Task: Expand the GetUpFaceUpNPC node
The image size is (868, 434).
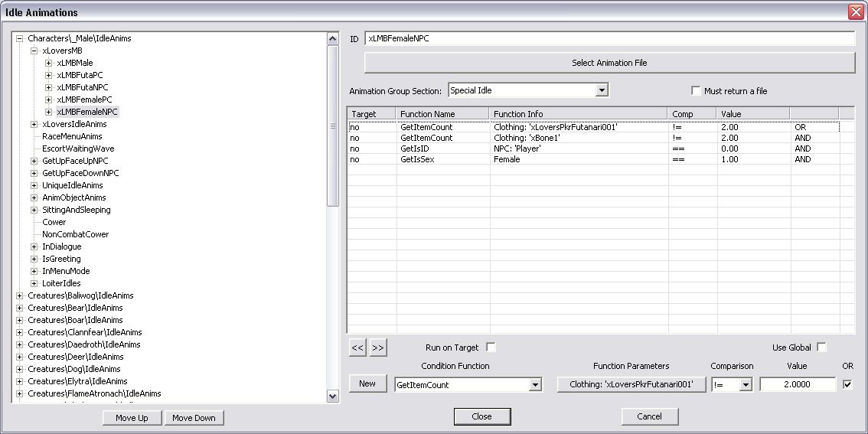Action: pos(34,161)
